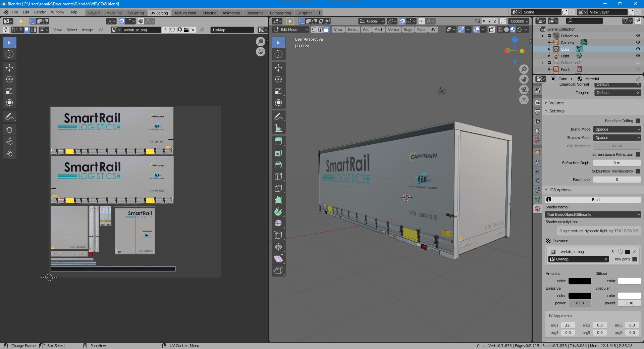
Task: Click the Diffuse color swatch
Action: click(x=629, y=281)
